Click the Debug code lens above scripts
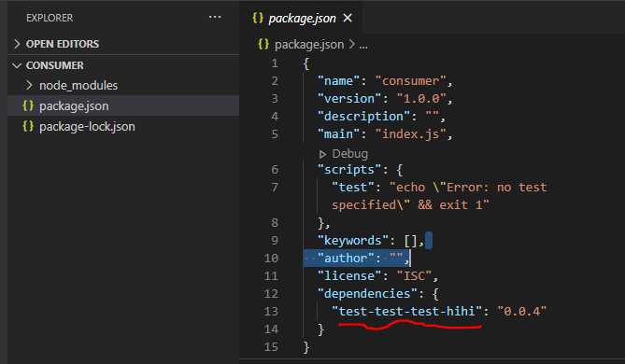Screen dimensions: 625x364 point(349,154)
